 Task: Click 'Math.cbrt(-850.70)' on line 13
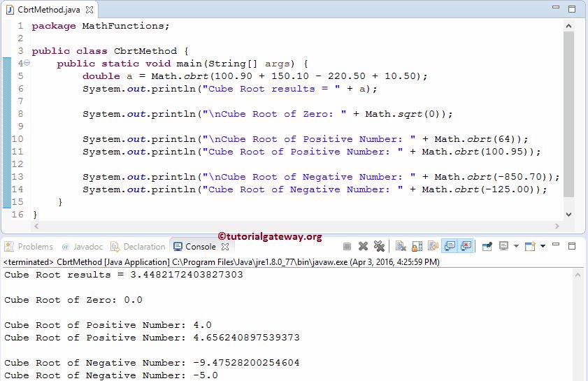coord(491,177)
